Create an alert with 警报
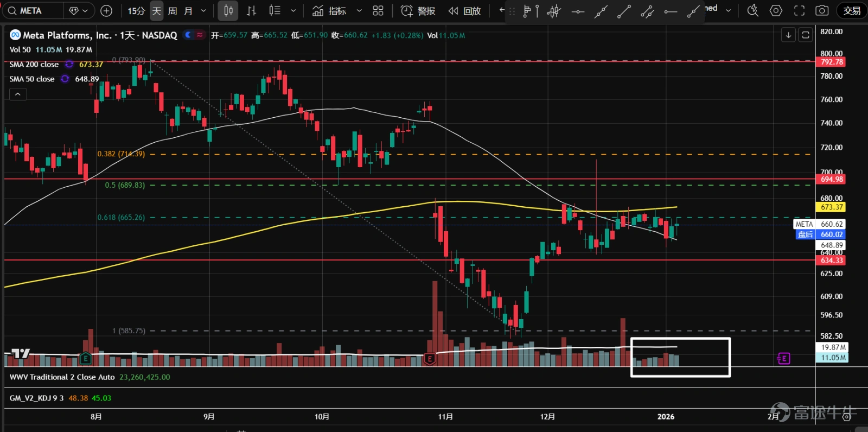 (418, 10)
